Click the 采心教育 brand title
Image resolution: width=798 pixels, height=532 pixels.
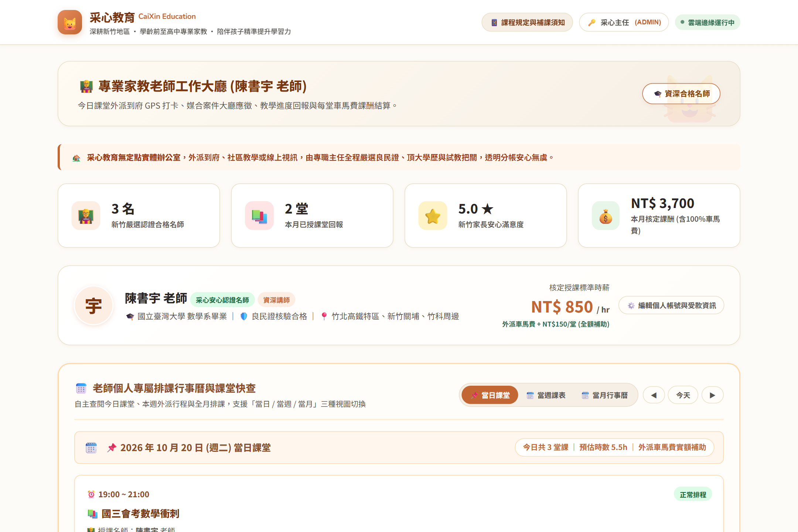click(112, 17)
